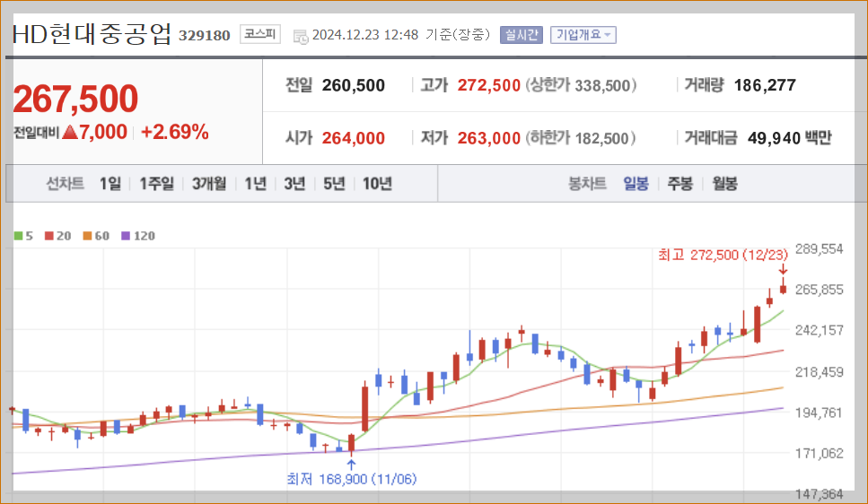The image size is (868, 504).
Task: Click the 최고 272,500 (12/23) chart label
Action: pos(723,255)
